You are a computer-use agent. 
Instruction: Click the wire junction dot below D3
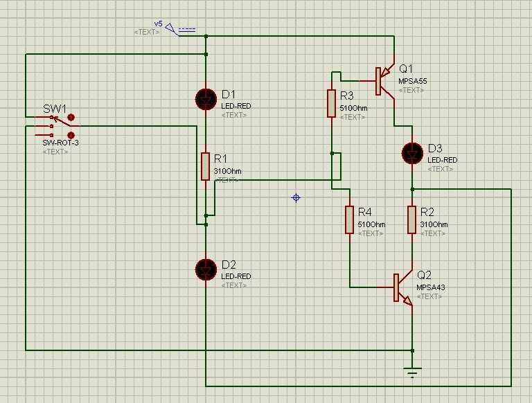[x=412, y=189]
